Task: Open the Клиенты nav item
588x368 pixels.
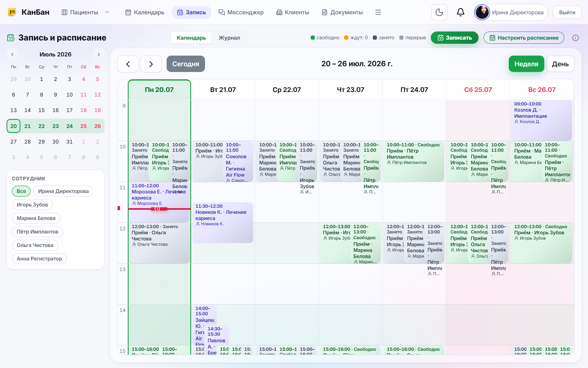Action: pos(293,12)
